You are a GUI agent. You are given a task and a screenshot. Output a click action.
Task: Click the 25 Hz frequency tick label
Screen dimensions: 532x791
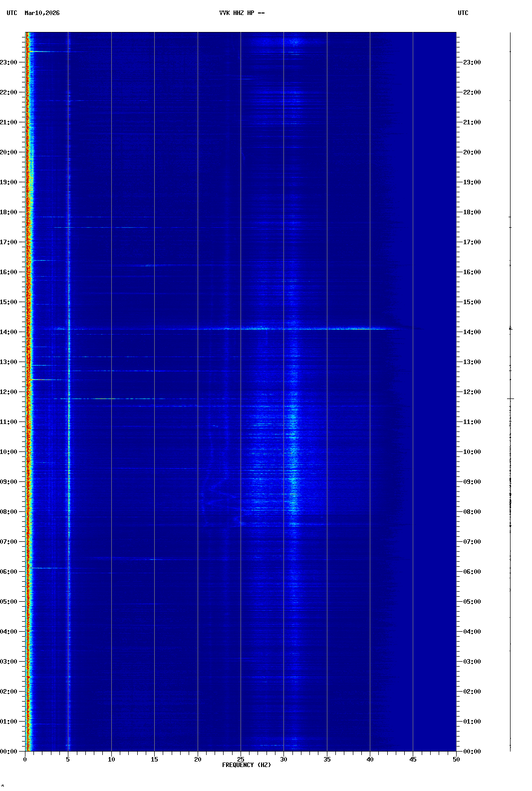point(241,760)
